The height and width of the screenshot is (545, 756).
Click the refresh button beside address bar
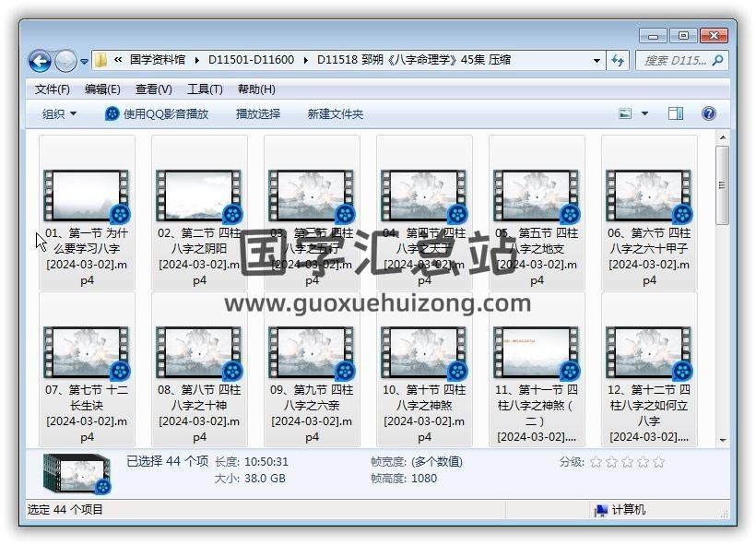pyautogui.click(x=619, y=61)
